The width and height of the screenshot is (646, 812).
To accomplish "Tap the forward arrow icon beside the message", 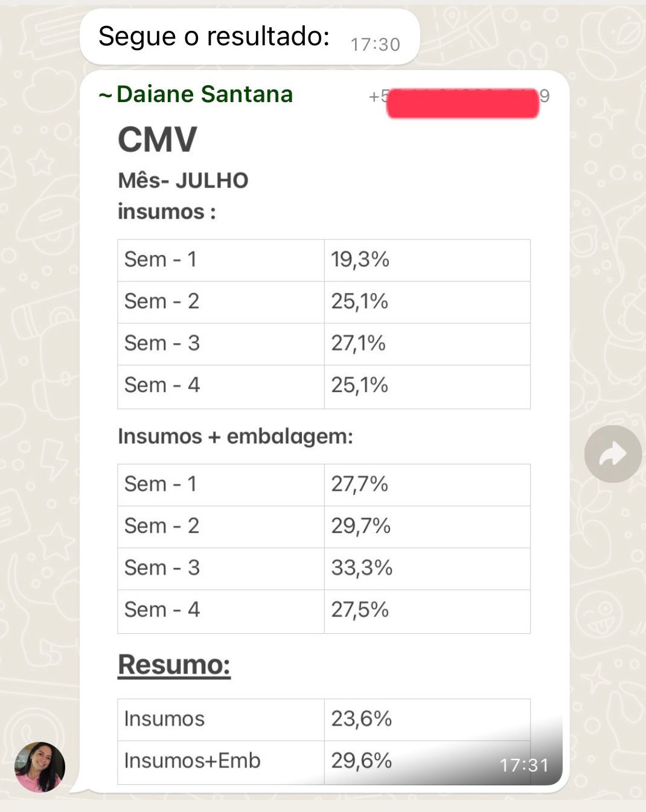I will click(613, 454).
